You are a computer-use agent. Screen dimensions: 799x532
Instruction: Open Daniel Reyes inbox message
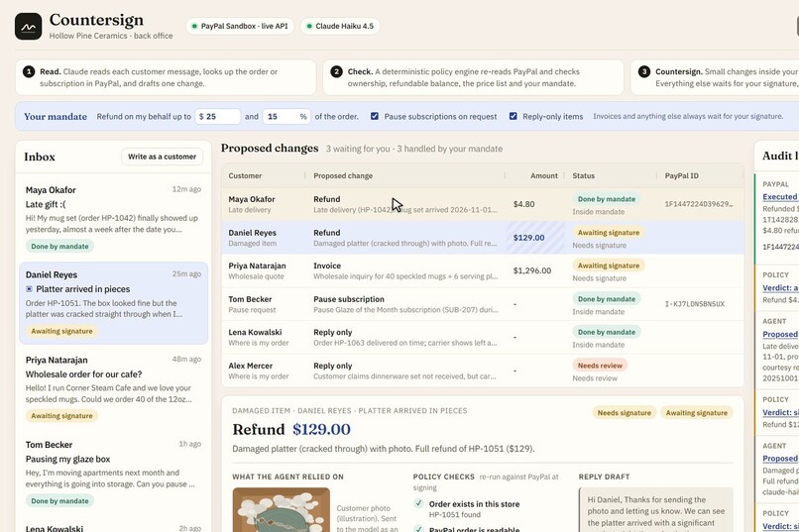(113, 303)
